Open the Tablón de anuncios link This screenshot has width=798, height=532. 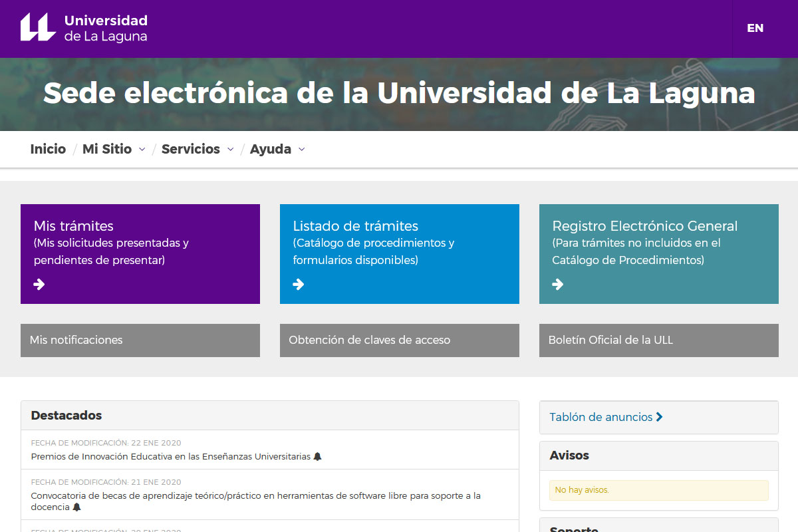pos(600,417)
